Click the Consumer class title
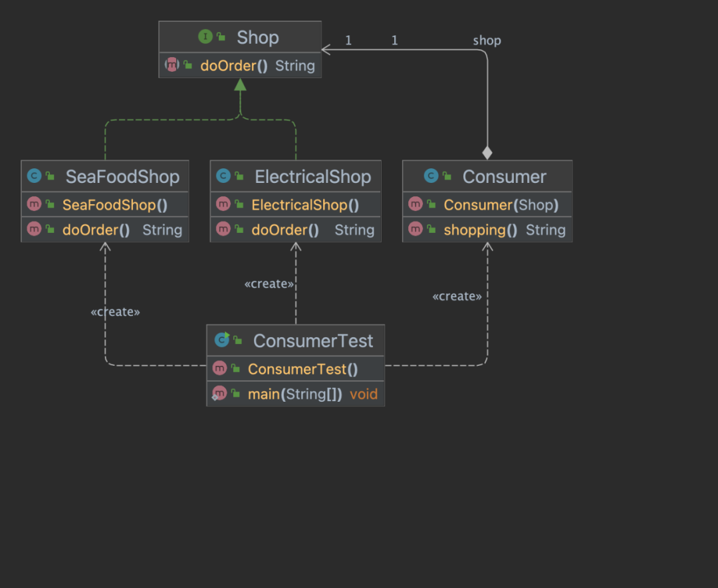 coord(504,176)
